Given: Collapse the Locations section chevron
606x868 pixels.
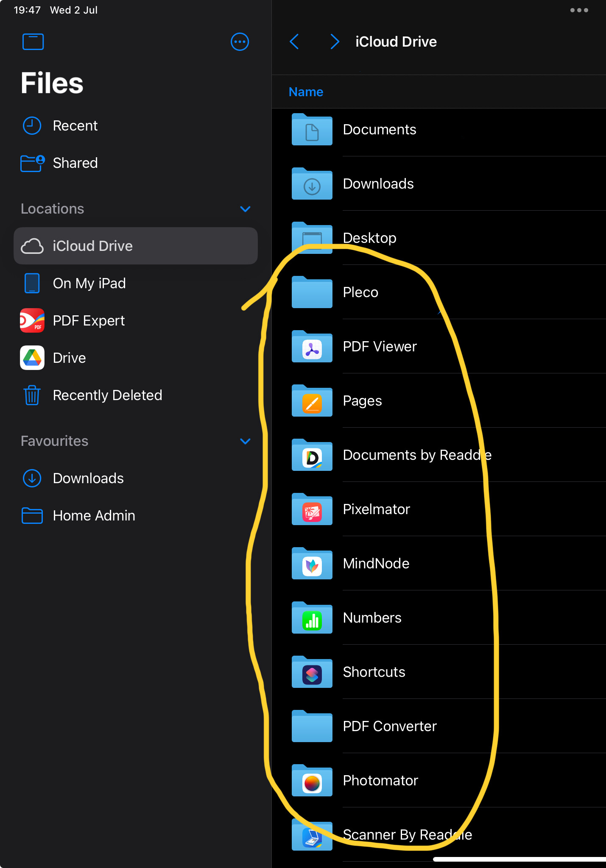Looking at the screenshot, I should [245, 209].
